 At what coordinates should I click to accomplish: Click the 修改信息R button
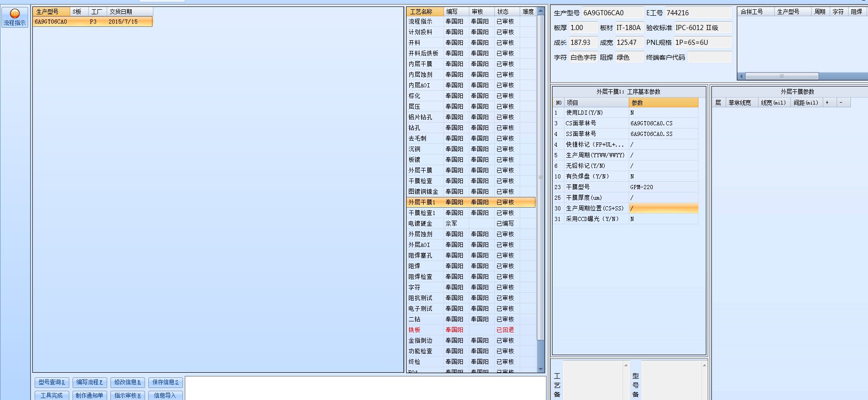pyautogui.click(x=127, y=382)
